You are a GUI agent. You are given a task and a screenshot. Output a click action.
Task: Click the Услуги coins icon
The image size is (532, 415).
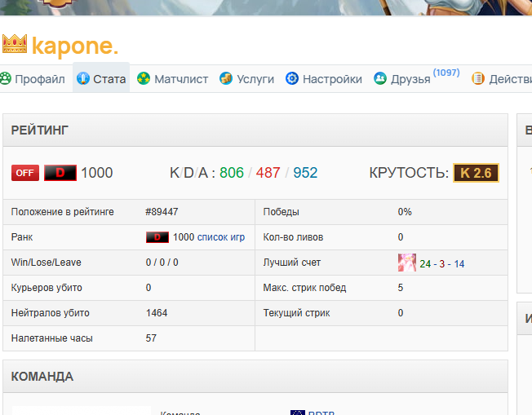(226, 78)
